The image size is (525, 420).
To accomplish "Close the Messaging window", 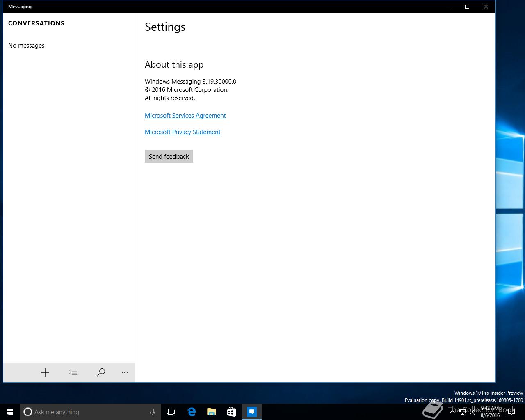I will point(486,7).
